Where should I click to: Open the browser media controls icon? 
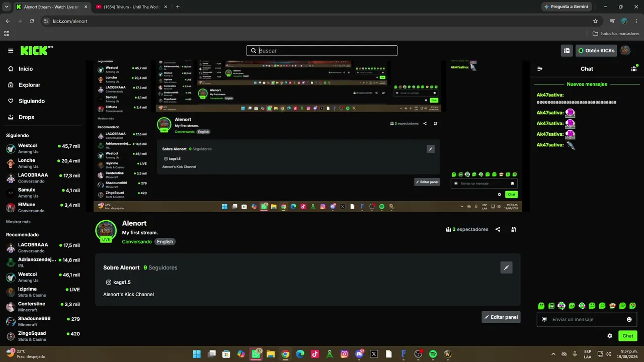612,21
